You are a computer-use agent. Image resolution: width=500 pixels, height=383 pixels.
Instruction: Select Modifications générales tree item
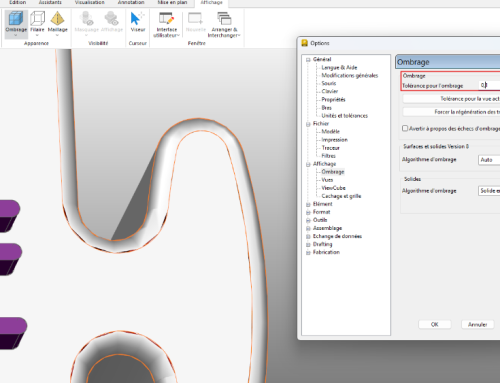350,76
